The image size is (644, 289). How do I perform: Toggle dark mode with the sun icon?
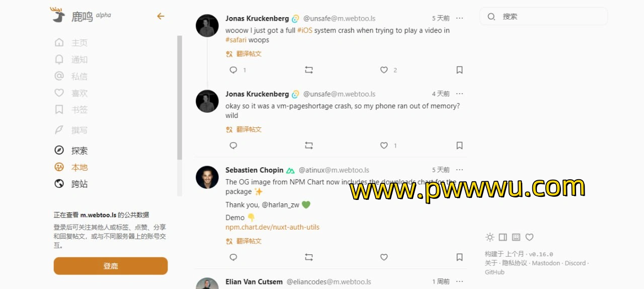coord(490,237)
